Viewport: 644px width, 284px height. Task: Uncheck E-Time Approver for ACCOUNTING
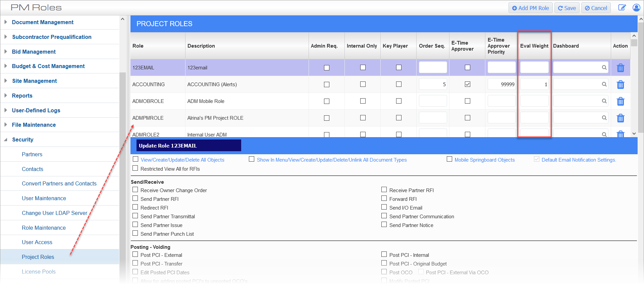point(467,84)
